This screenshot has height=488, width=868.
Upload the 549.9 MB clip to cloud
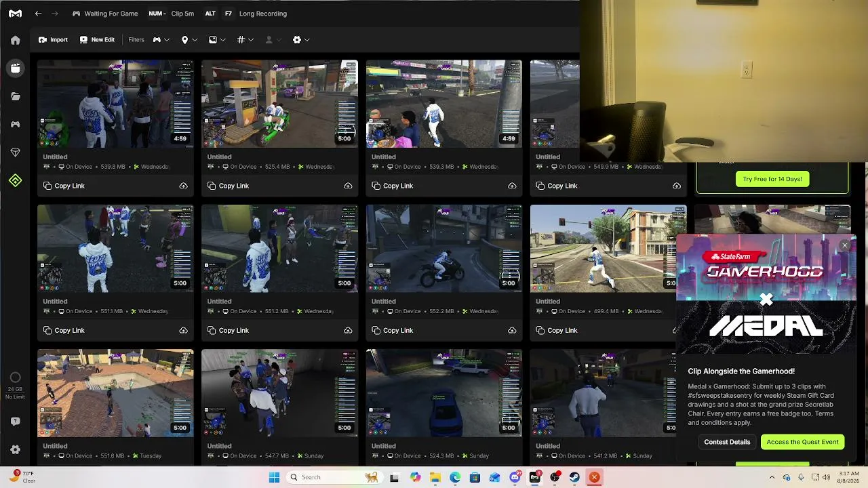[x=676, y=186]
